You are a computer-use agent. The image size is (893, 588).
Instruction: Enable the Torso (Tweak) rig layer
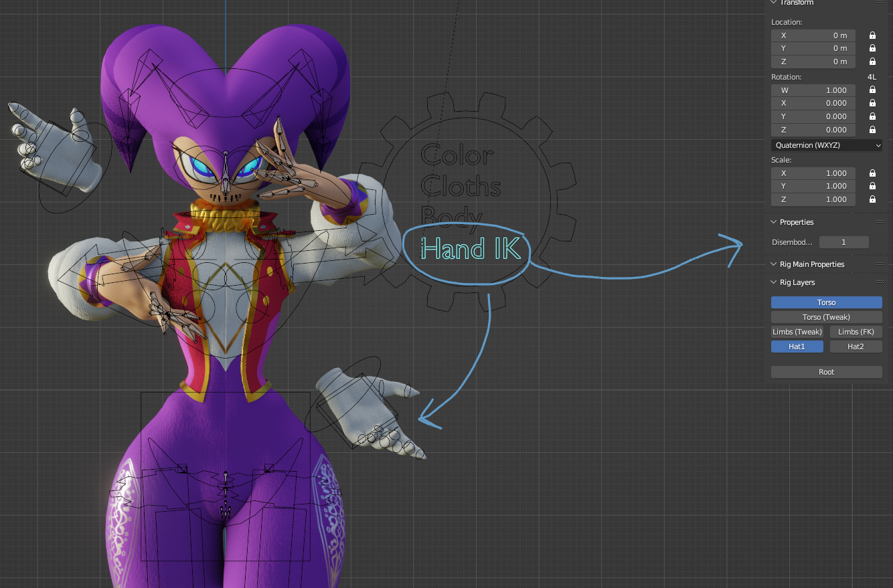(826, 317)
